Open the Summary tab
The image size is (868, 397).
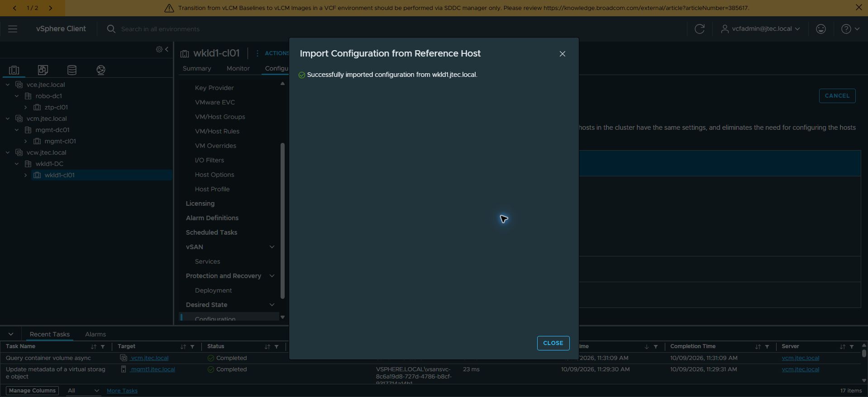(197, 68)
